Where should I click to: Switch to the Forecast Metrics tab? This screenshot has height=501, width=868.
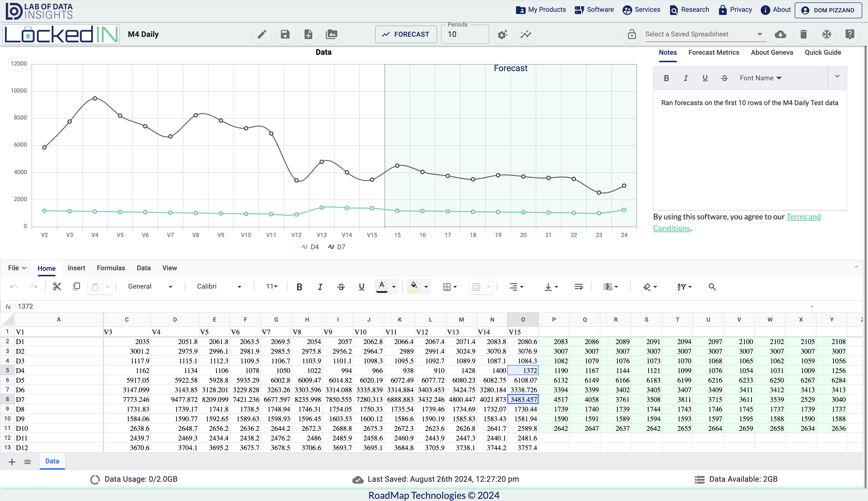[714, 53]
